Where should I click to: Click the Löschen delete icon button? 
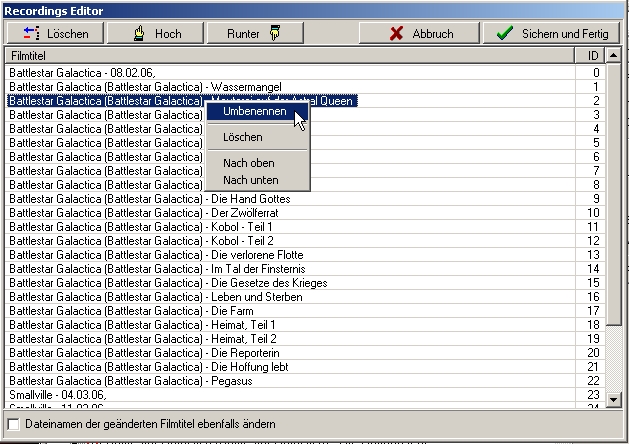pos(31,33)
